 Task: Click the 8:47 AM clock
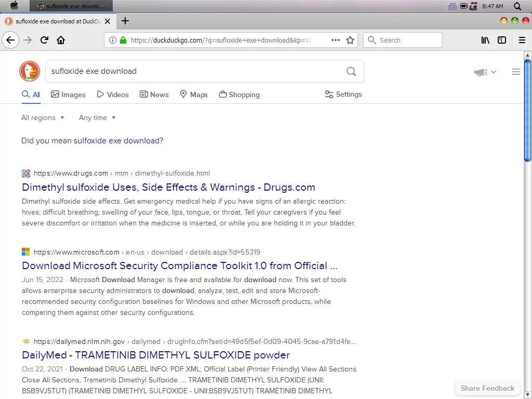pyautogui.click(x=493, y=6)
